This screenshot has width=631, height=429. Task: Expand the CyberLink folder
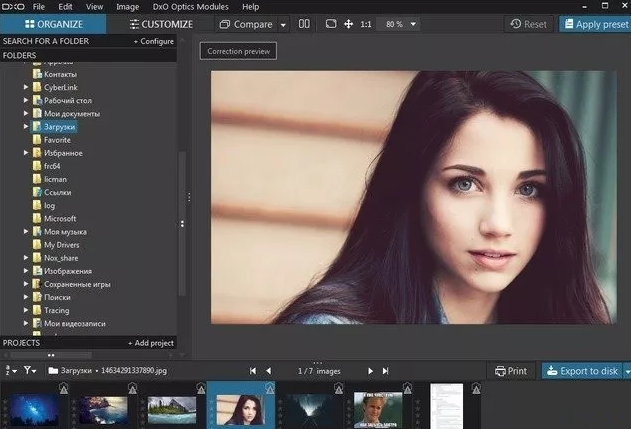pyautogui.click(x=26, y=87)
